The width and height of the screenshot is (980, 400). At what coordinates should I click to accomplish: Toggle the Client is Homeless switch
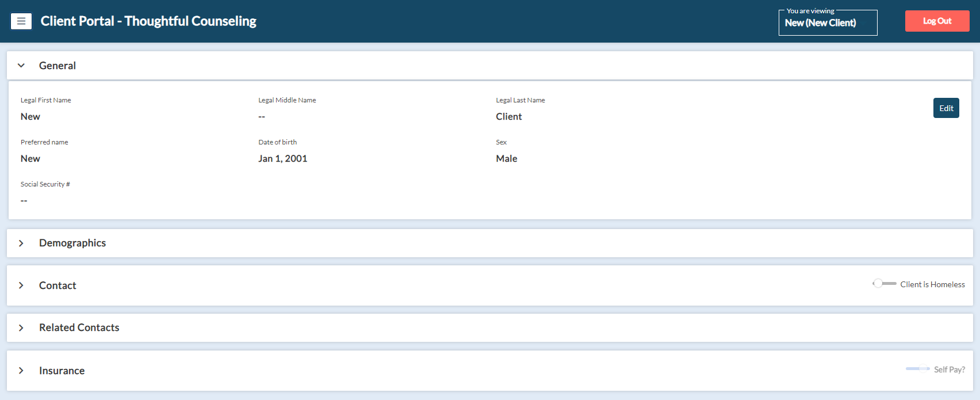884,284
